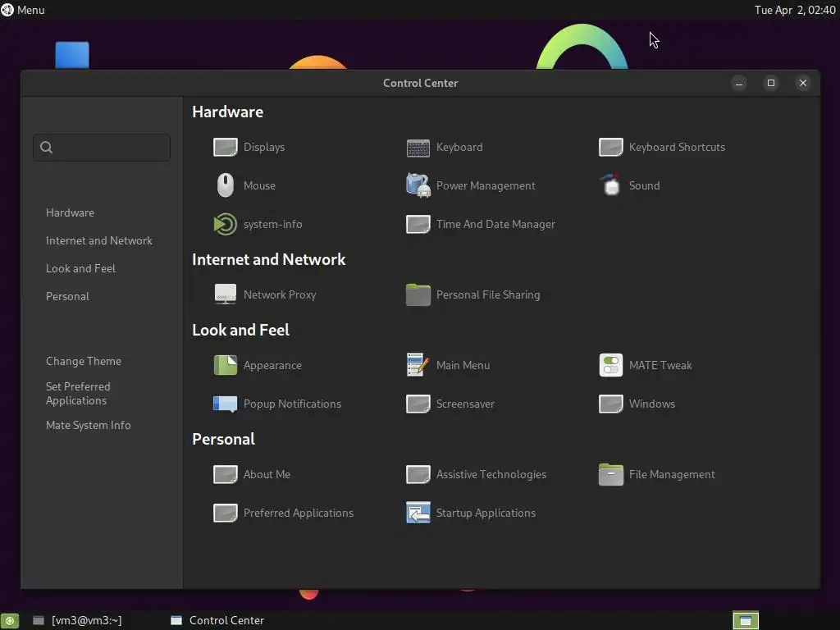840x630 pixels.
Task: Jump to Internet and Network category in sidebar
Action: [x=99, y=240]
